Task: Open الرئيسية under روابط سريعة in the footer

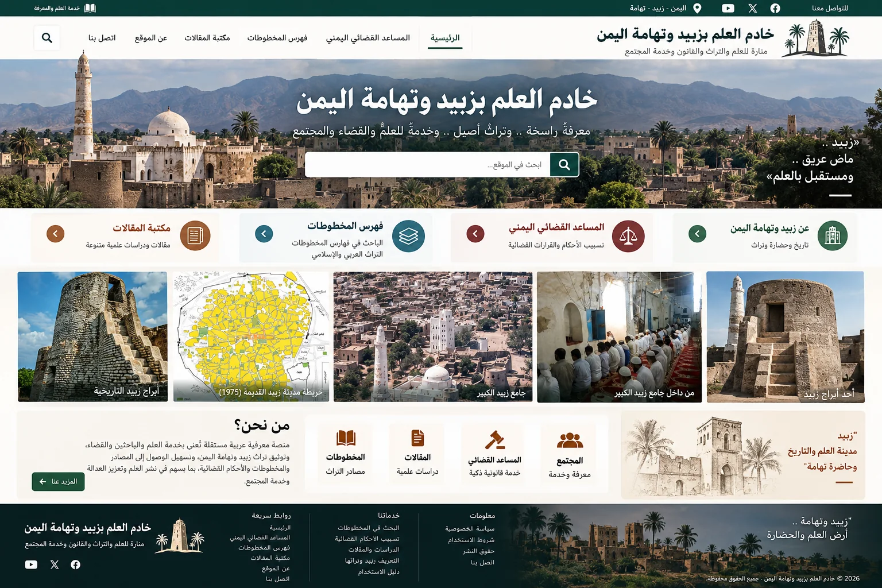Action: tap(280, 527)
